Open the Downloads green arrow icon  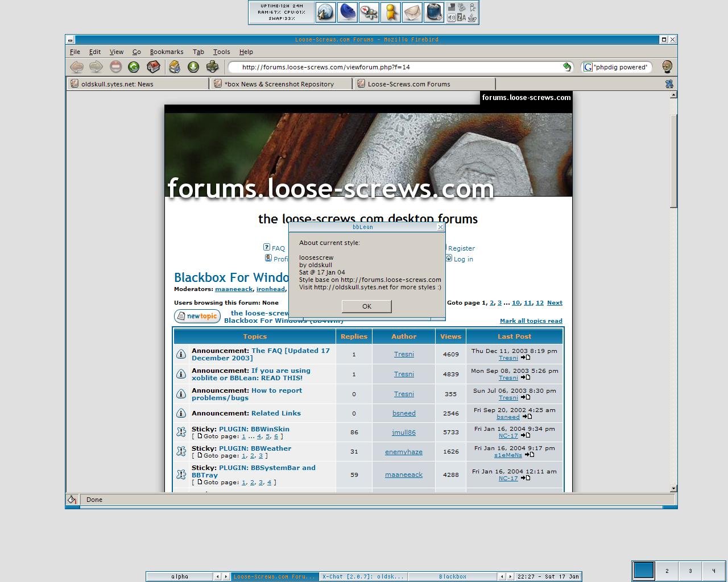point(193,67)
